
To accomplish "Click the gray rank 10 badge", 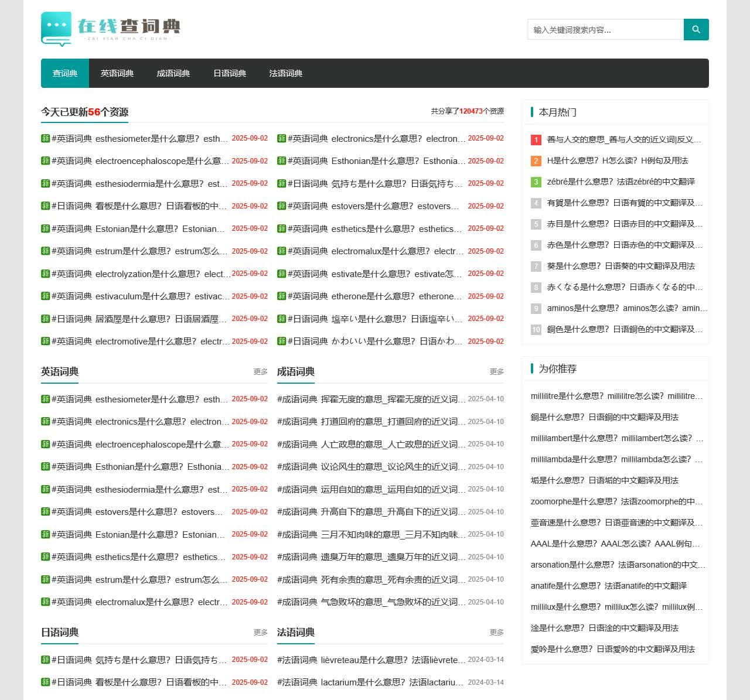I will click(536, 330).
